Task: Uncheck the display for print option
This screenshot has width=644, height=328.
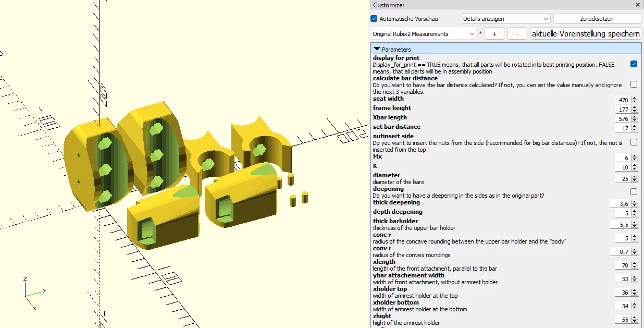Action: (x=634, y=64)
